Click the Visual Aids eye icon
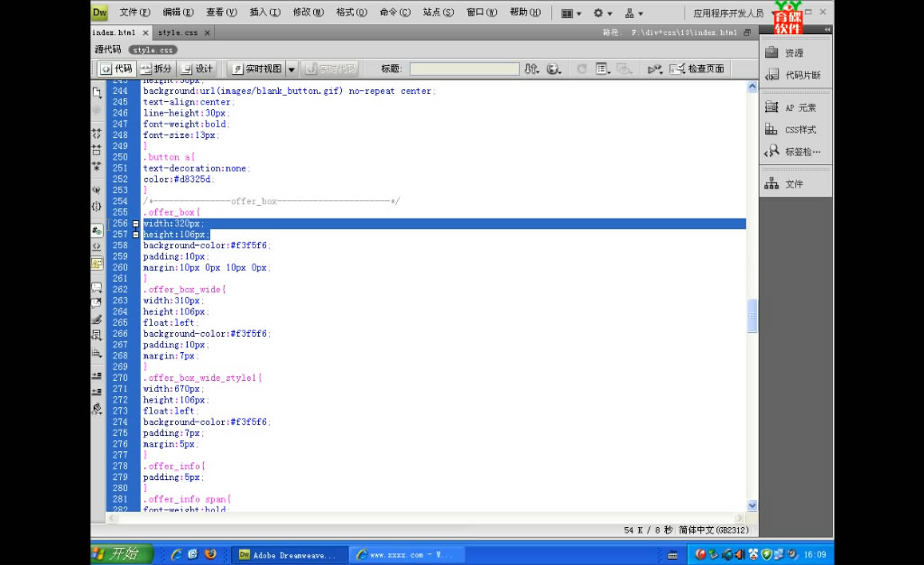 [x=624, y=69]
